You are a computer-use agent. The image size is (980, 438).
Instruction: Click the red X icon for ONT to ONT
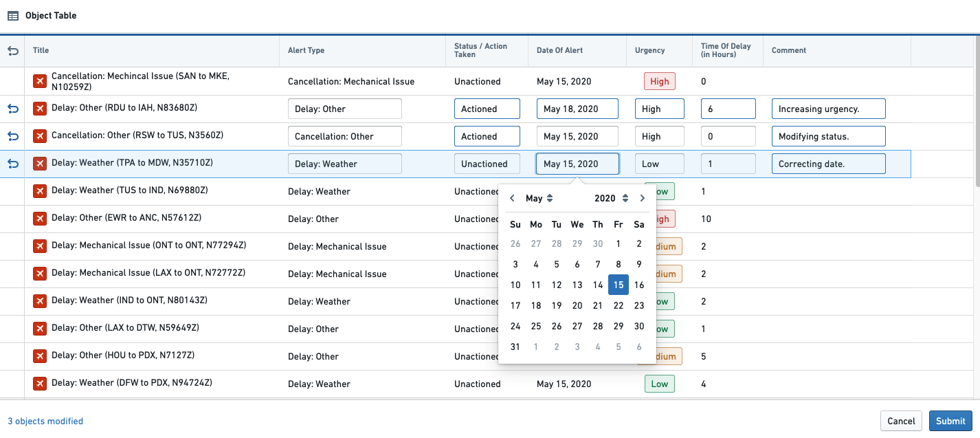pos(40,246)
